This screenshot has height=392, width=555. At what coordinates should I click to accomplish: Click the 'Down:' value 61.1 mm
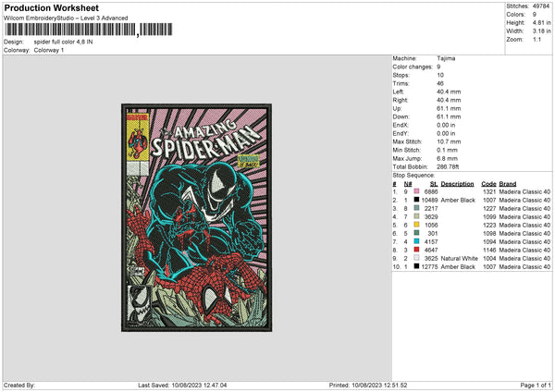click(449, 116)
